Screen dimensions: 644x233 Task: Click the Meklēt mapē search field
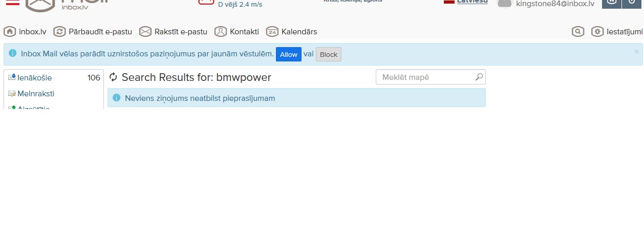pyautogui.click(x=424, y=77)
